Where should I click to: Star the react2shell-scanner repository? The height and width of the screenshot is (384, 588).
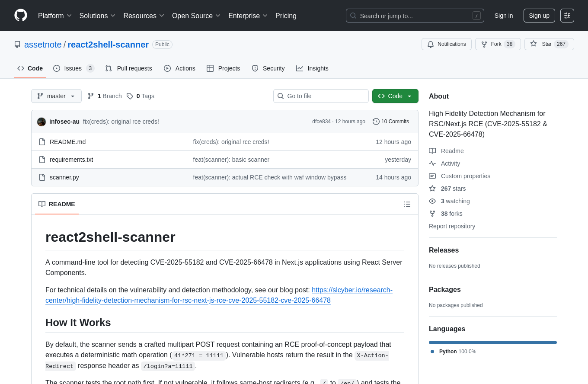click(x=549, y=44)
